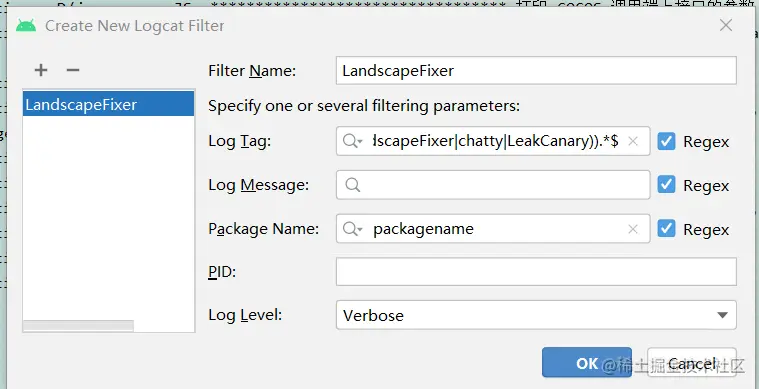
Task: Click the Log Message magnifier icon
Action: coord(353,185)
